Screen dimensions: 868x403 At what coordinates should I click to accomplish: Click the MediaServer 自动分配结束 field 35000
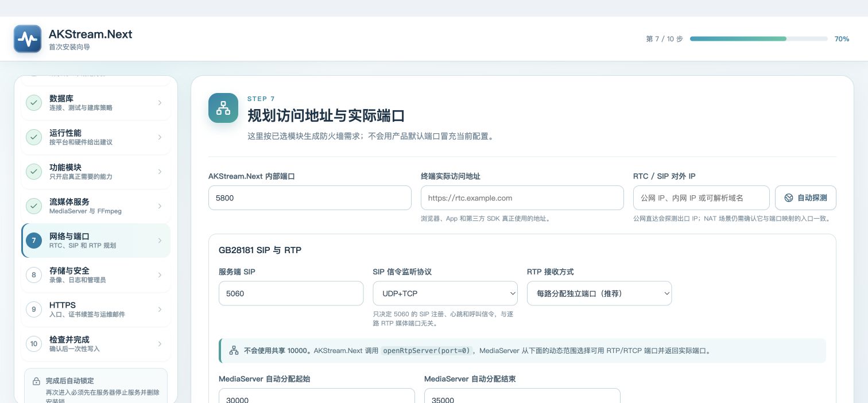pyautogui.click(x=522, y=396)
